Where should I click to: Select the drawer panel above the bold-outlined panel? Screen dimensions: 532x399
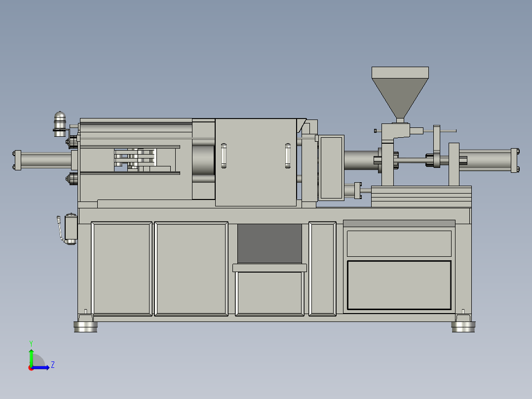click(399, 243)
